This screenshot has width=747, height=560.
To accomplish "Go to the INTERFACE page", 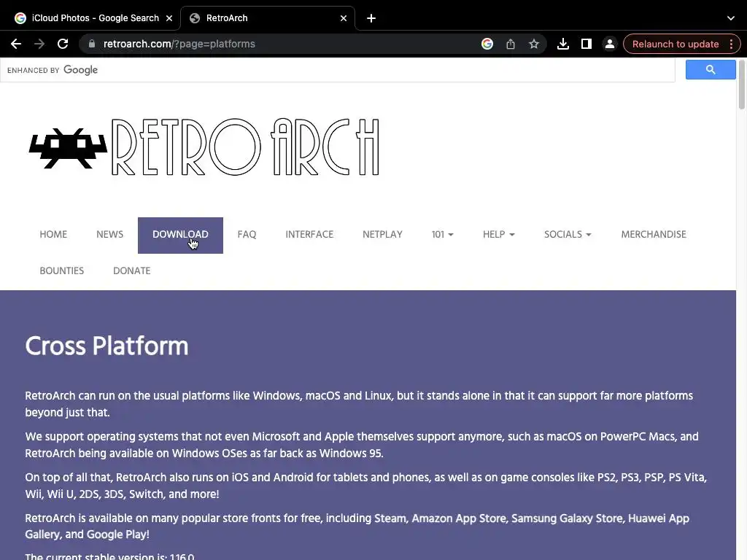I will tap(309, 234).
